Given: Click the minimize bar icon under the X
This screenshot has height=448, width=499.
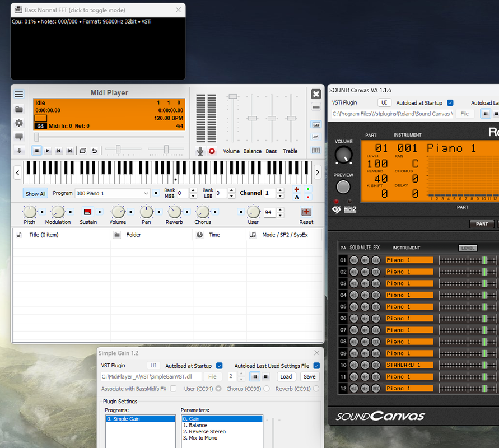Looking at the screenshot, I should point(316,108).
